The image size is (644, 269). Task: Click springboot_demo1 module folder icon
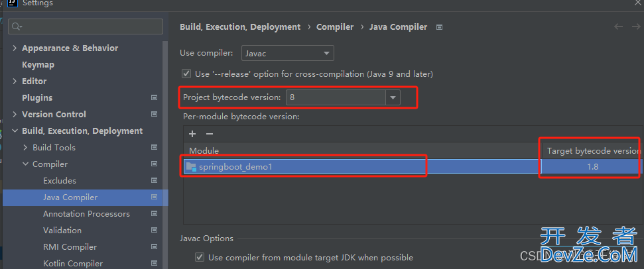tap(191, 167)
